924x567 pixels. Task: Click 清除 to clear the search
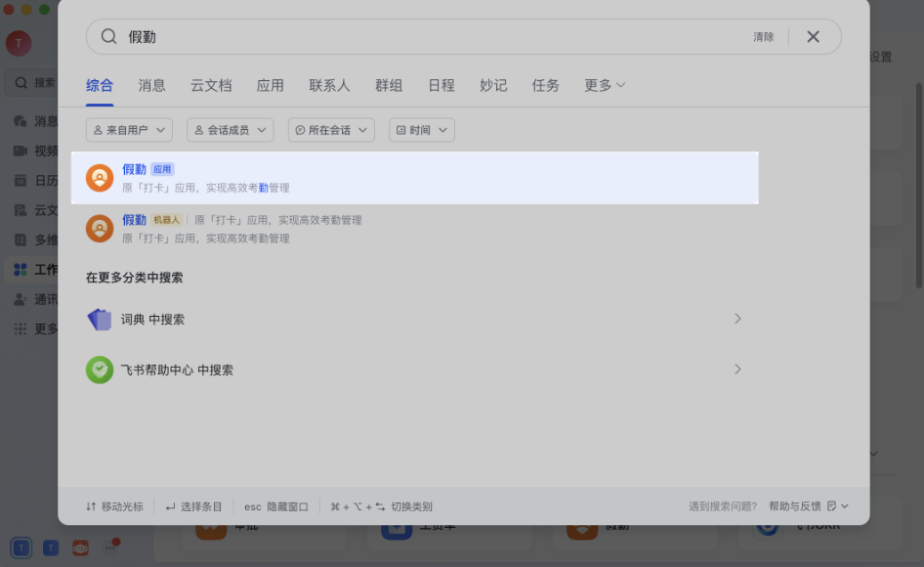(764, 36)
